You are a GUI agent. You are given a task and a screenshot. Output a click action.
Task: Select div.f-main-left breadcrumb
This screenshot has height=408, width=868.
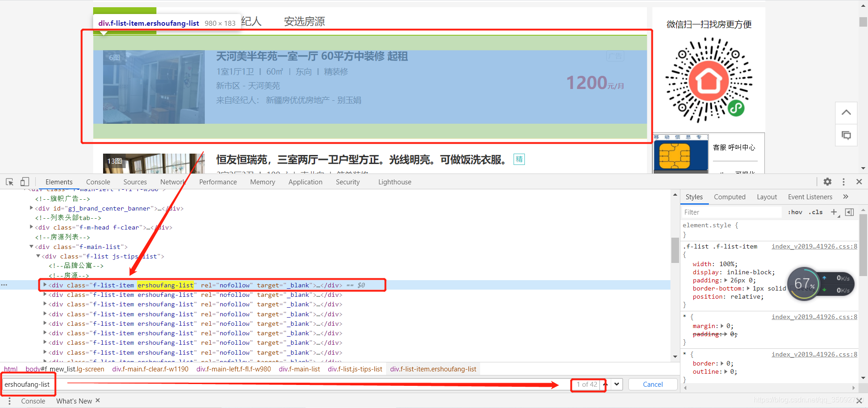tap(234, 369)
